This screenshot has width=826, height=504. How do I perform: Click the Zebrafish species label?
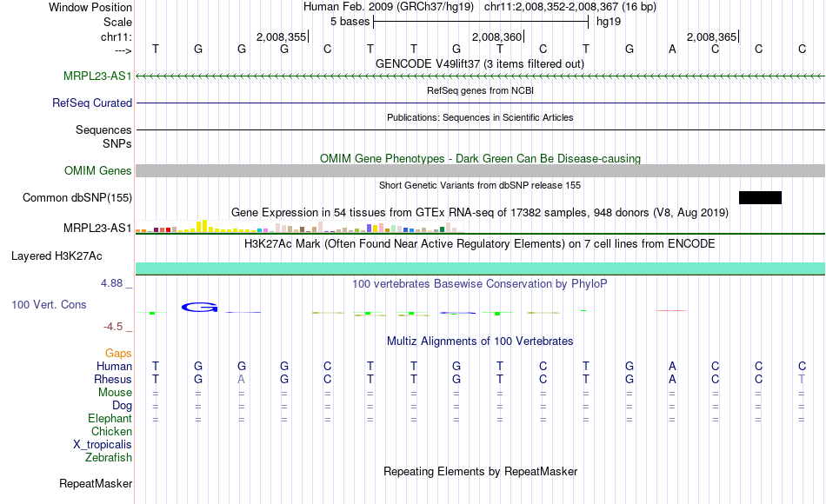tap(109, 458)
